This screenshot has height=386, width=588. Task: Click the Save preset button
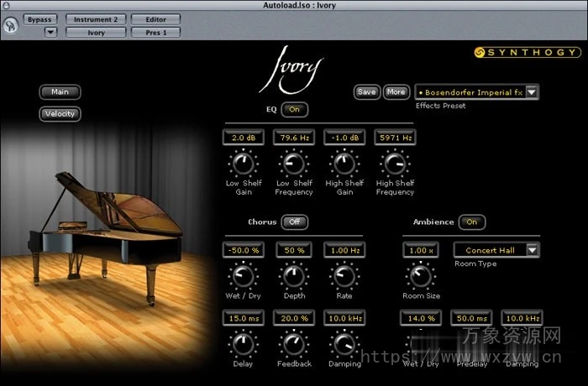tap(367, 91)
